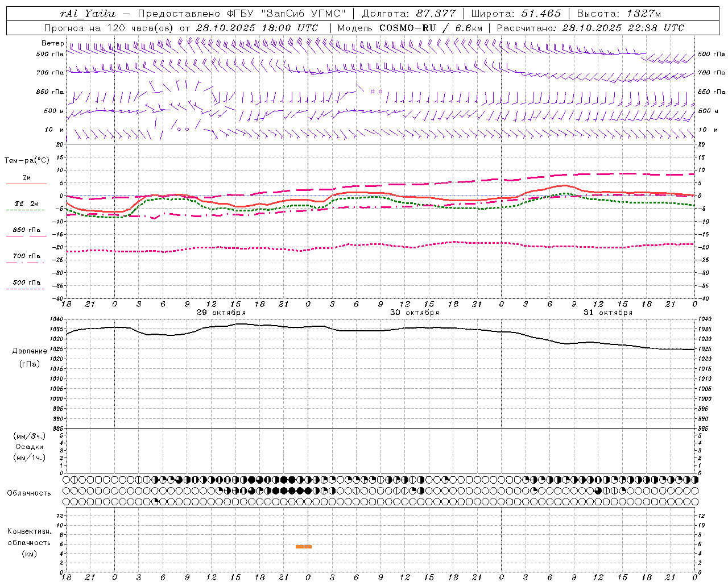Click the 31 октября date label
This screenshot has height=582, width=728.
608,313
